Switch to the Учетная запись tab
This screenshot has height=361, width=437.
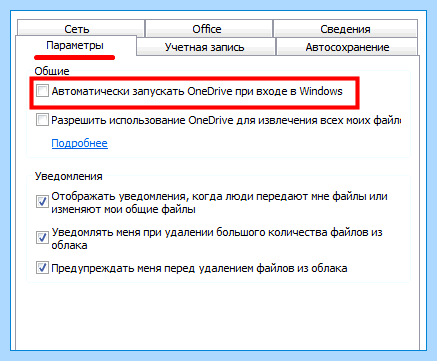[206, 47]
